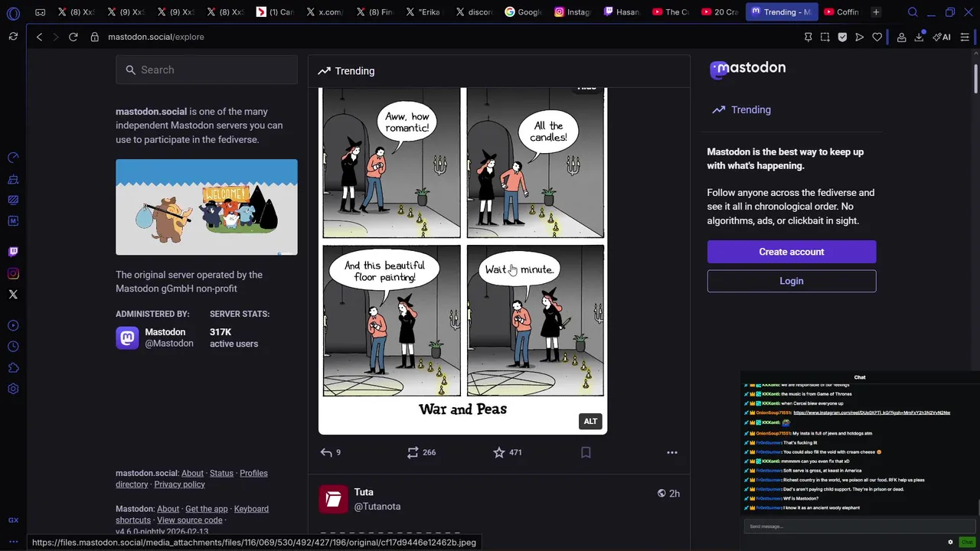Open the Tuta @Tutanota profile avatar
The height and width of the screenshot is (551, 980).
[333, 499]
